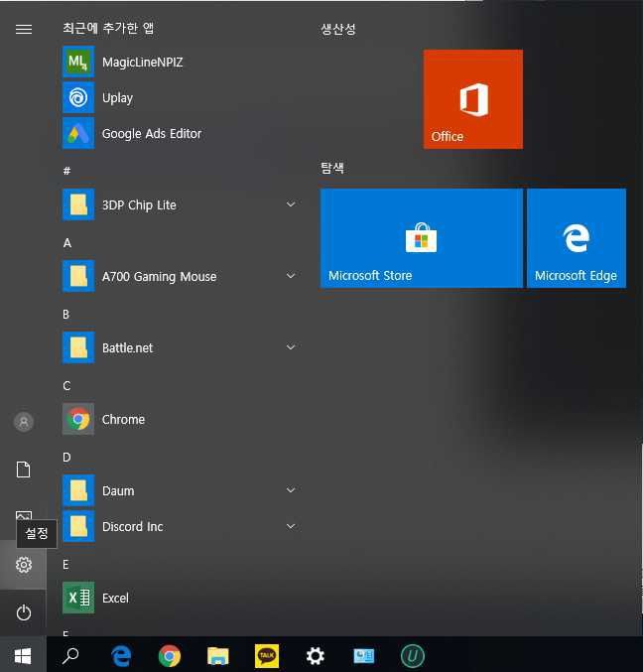Open File Explorer from the taskbar
The image size is (643, 672).
pos(218,656)
